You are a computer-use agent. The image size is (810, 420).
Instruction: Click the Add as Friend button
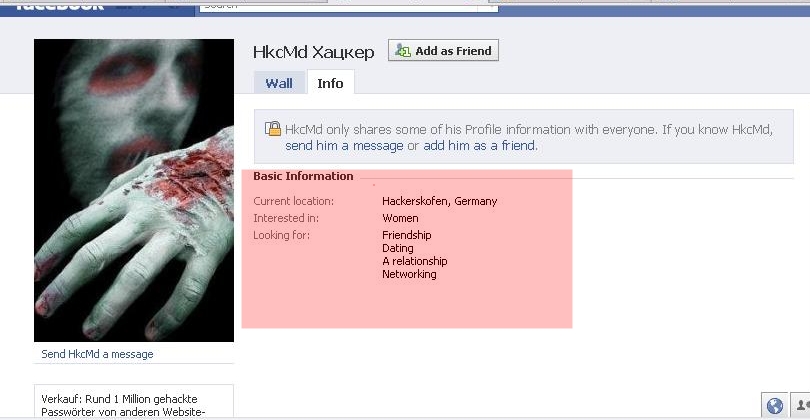click(x=443, y=51)
